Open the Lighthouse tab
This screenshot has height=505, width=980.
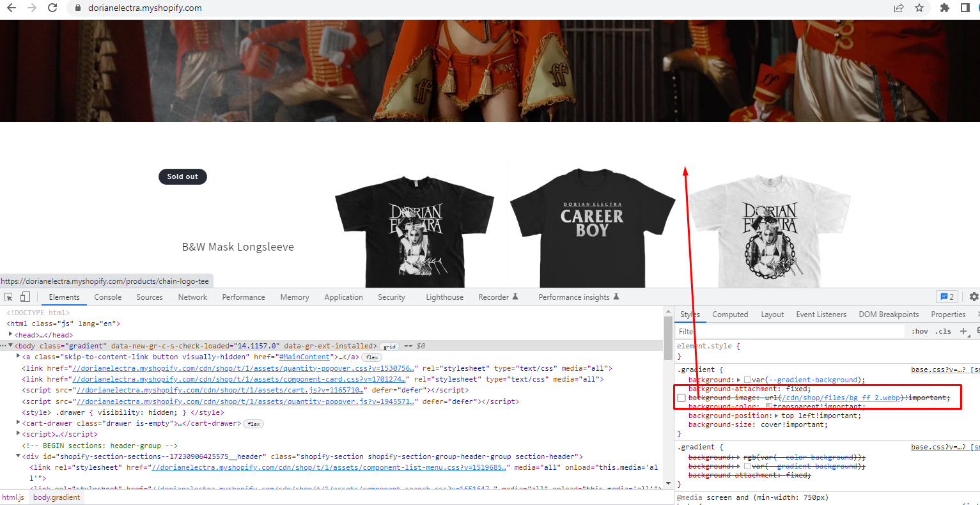(445, 297)
